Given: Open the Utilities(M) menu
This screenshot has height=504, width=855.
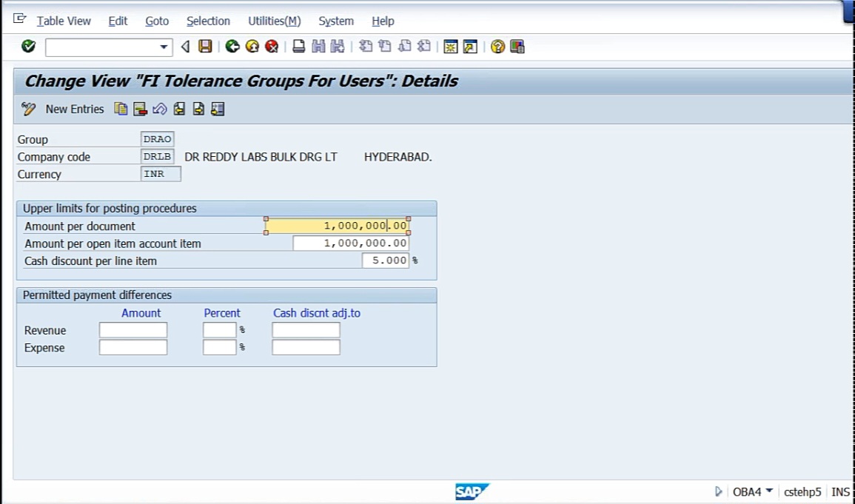Looking at the screenshot, I should [275, 21].
